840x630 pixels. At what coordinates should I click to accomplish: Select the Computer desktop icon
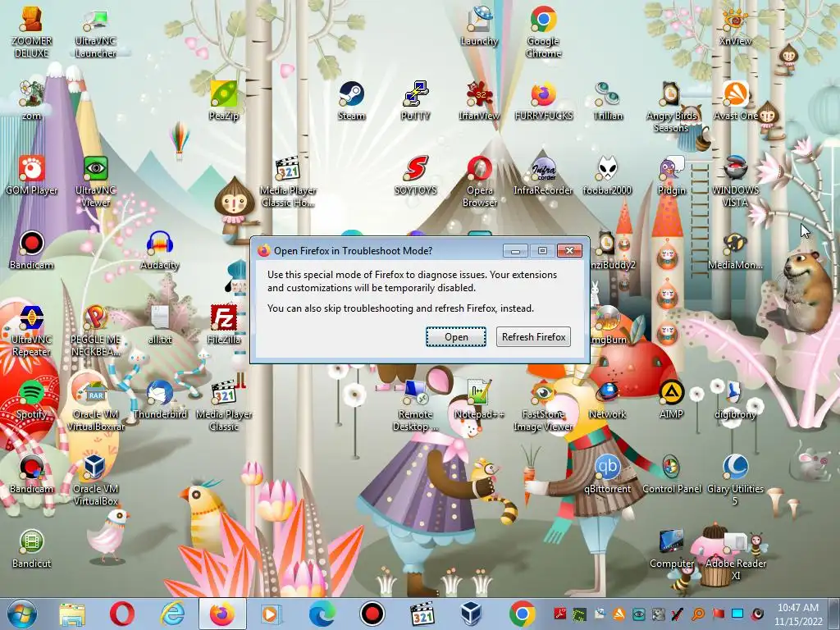[671, 548]
